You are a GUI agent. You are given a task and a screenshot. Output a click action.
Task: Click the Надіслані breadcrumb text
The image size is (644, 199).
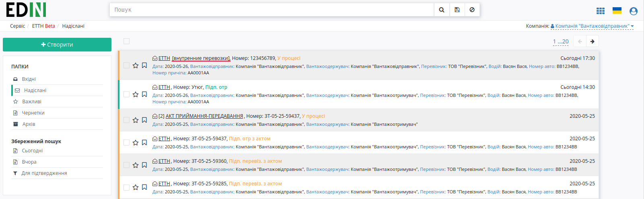[73, 26]
